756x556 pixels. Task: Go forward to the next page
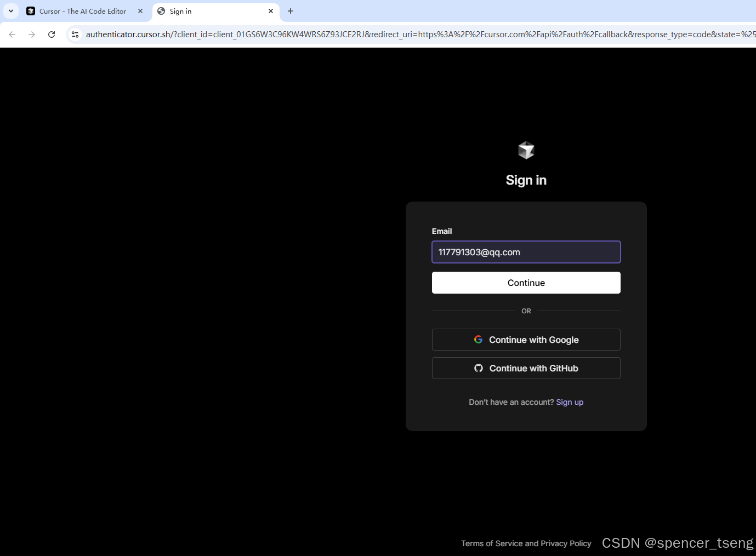[32, 35]
